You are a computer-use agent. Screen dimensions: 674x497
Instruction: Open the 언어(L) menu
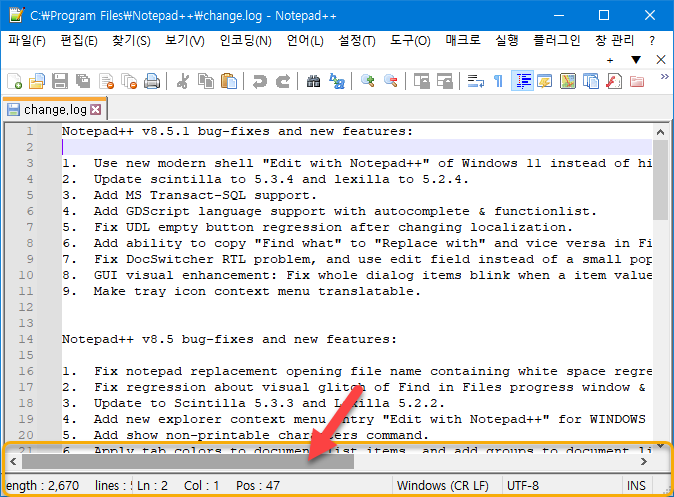click(305, 41)
